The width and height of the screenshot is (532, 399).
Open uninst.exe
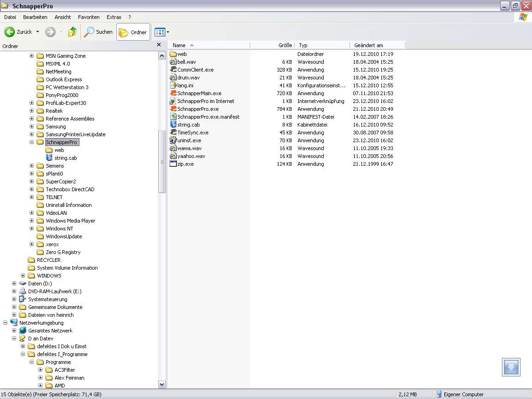(x=190, y=140)
